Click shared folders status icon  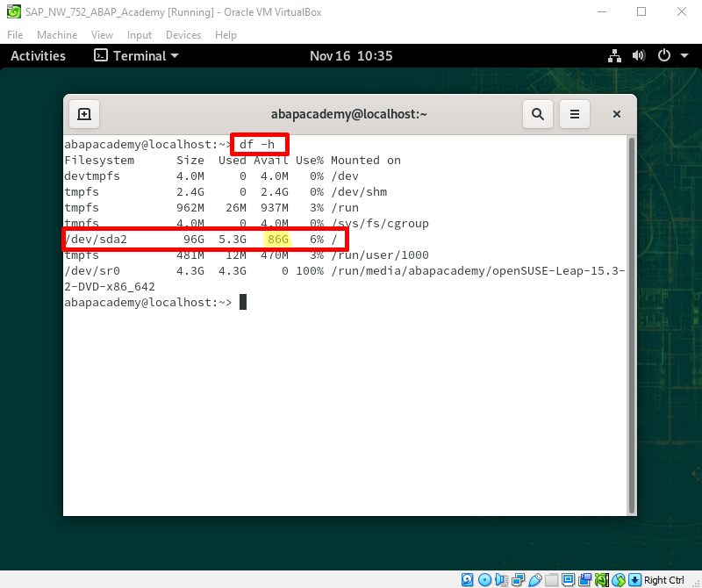(x=552, y=580)
